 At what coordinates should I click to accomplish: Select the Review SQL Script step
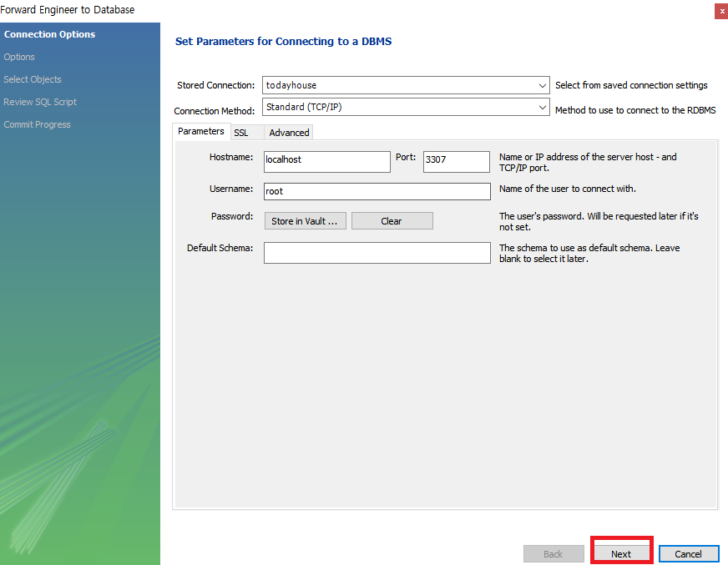pos(40,102)
